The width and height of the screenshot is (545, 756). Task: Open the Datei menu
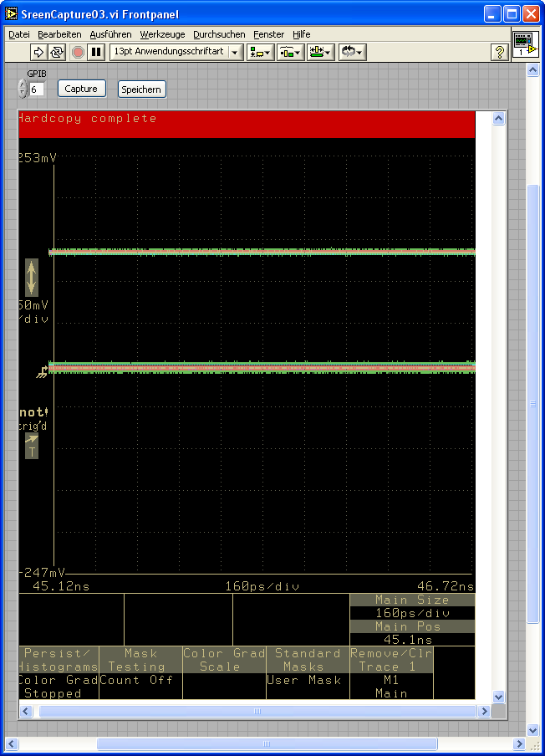(19, 34)
